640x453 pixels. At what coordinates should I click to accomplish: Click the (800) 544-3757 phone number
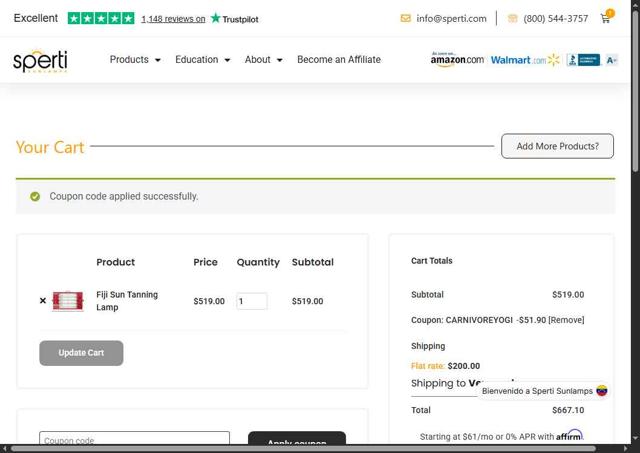pos(556,18)
